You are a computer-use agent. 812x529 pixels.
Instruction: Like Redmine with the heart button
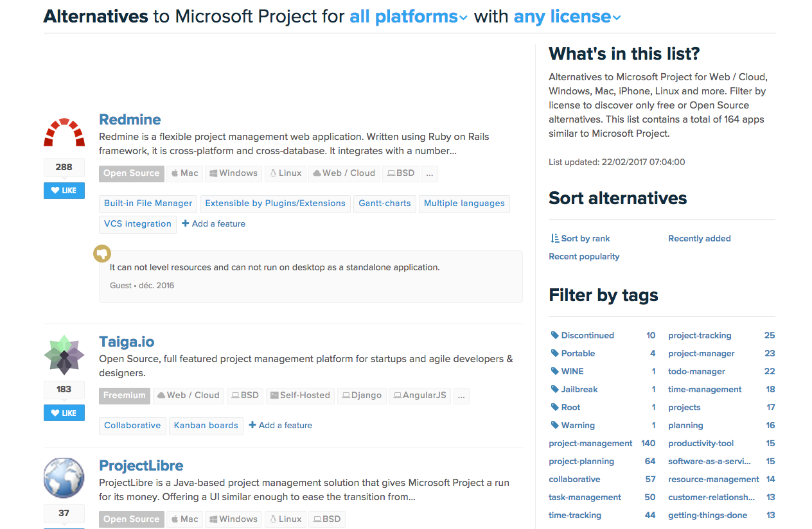64,191
